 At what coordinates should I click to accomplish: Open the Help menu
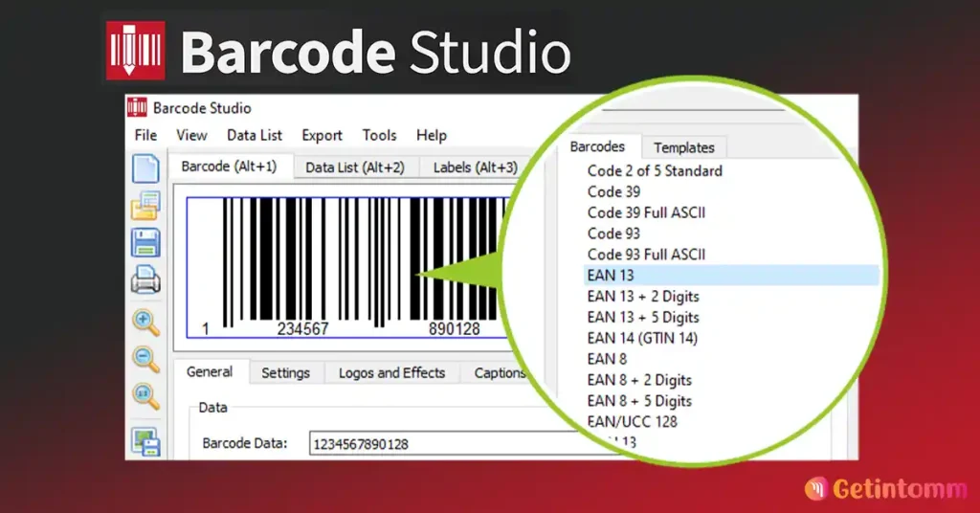[x=432, y=135]
